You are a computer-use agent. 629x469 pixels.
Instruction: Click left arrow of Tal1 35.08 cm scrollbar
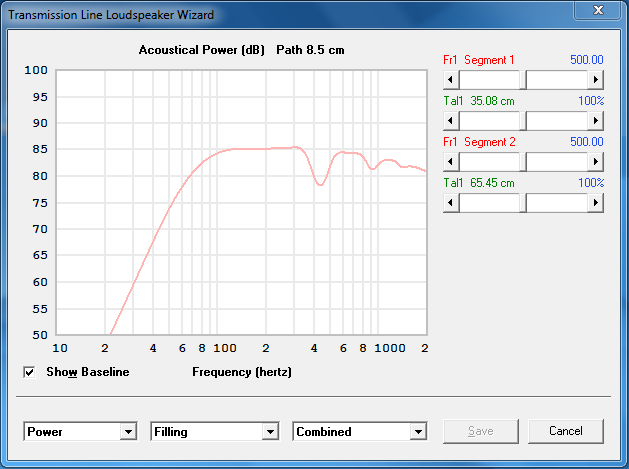coord(451,120)
